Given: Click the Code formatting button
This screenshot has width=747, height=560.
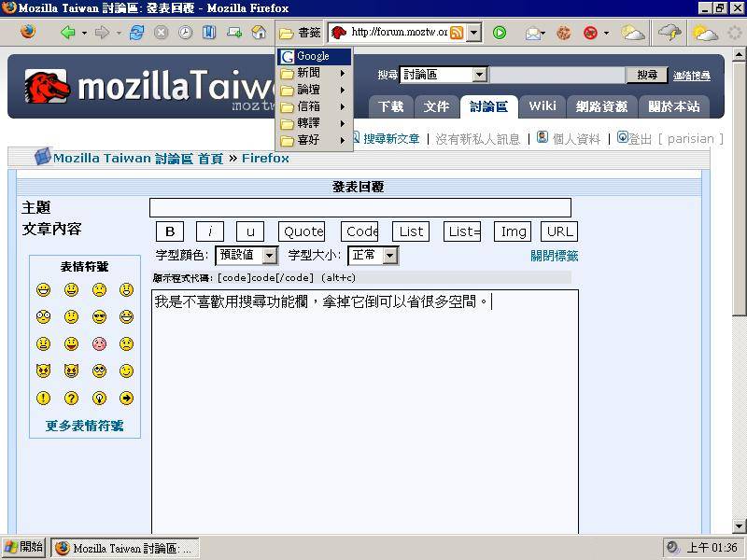Looking at the screenshot, I should pos(359,231).
